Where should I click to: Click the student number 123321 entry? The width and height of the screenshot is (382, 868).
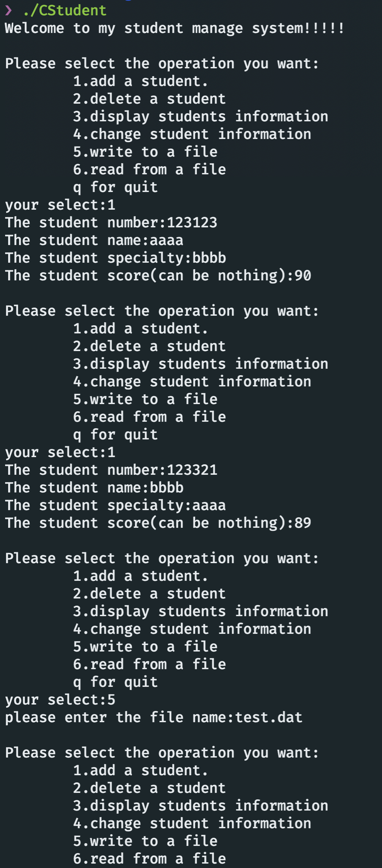point(192,470)
